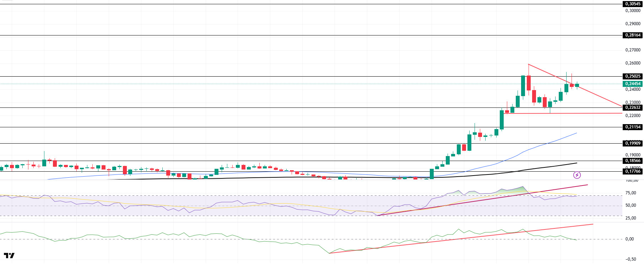Select the 0,28164 price level label

[x=633, y=35]
